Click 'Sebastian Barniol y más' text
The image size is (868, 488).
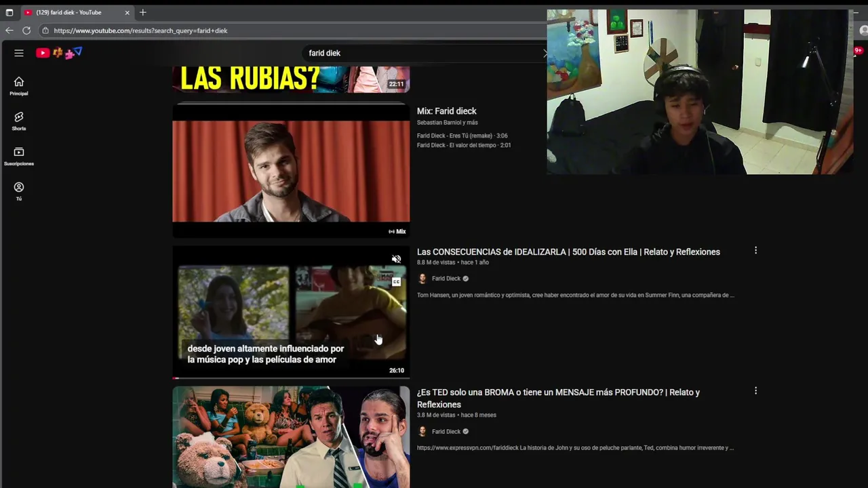click(x=448, y=123)
